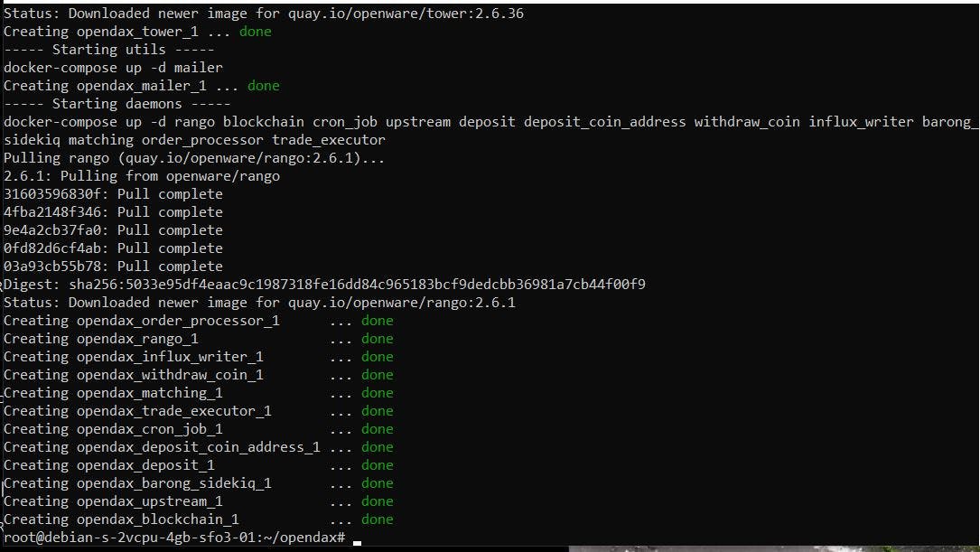The width and height of the screenshot is (980, 552).
Task: Click 'Pulling rango (quay.io/openware/rango:2.6.1)...' line
Action: pos(194,158)
